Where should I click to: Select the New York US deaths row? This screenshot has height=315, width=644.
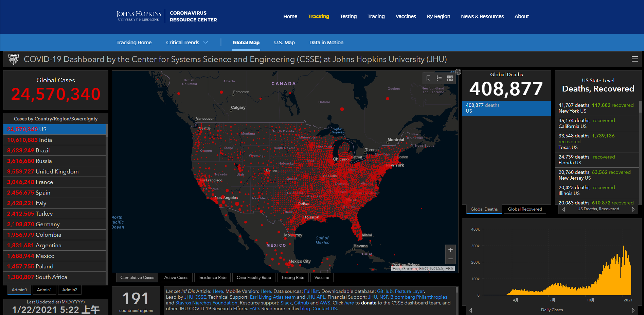[x=597, y=108]
